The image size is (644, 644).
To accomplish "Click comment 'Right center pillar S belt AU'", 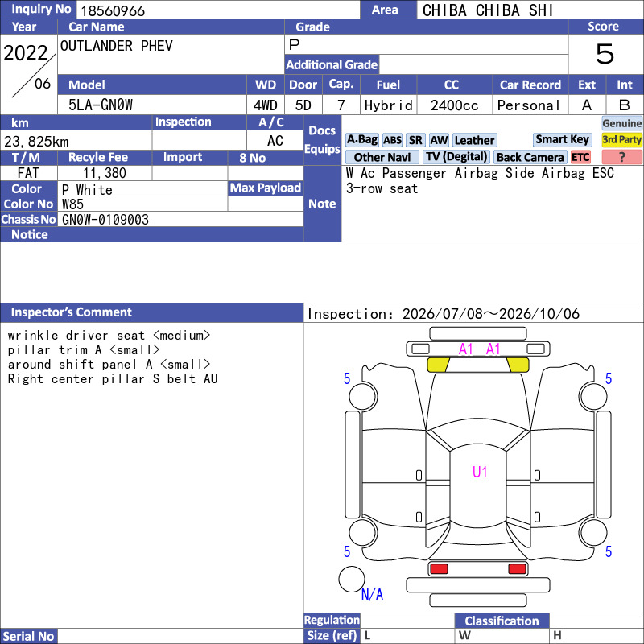I will [113, 378].
